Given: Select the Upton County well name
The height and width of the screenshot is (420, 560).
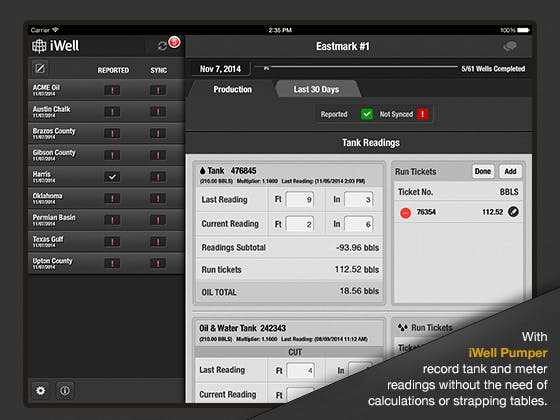Looking at the screenshot, I should 52,261.
